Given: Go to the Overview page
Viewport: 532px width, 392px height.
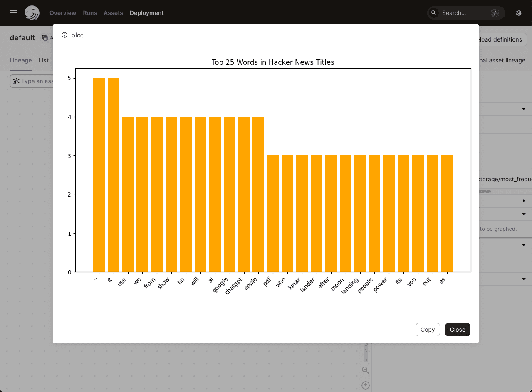Looking at the screenshot, I should (x=63, y=13).
